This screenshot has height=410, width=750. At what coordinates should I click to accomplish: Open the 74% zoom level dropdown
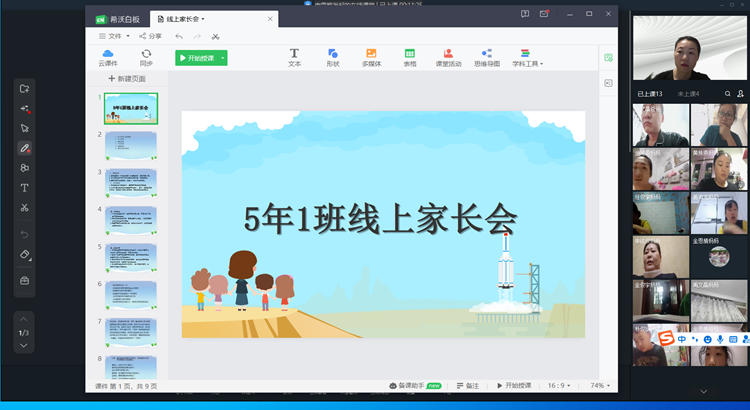tap(599, 385)
